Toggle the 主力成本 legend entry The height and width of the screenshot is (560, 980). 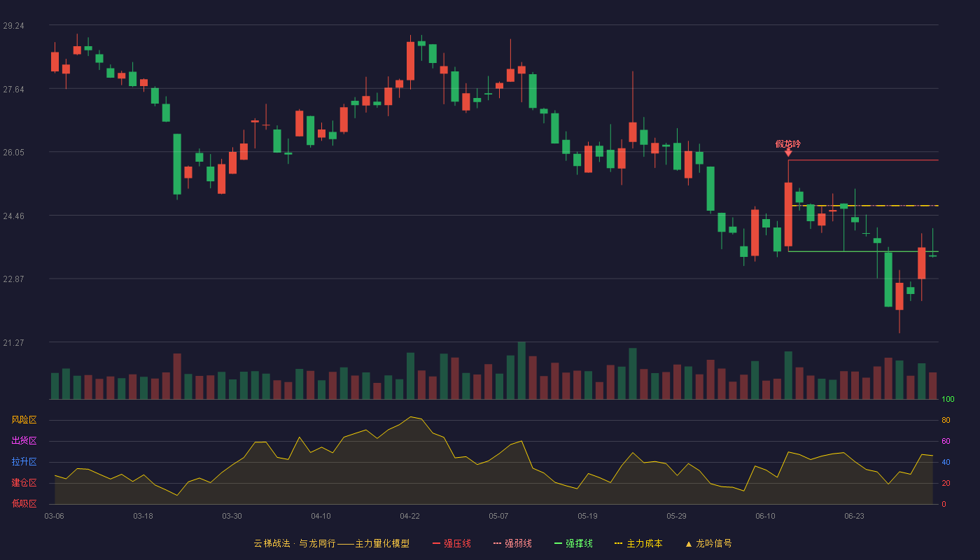(x=638, y=543)
